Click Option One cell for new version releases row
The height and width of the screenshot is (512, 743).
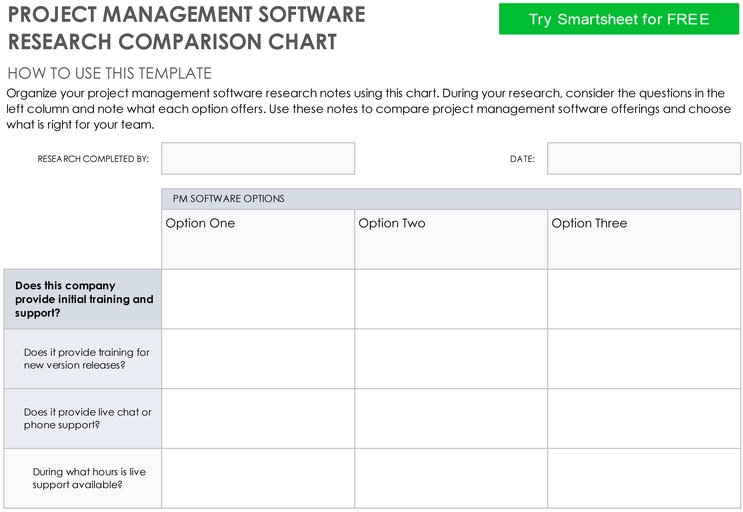pos(258,359)
